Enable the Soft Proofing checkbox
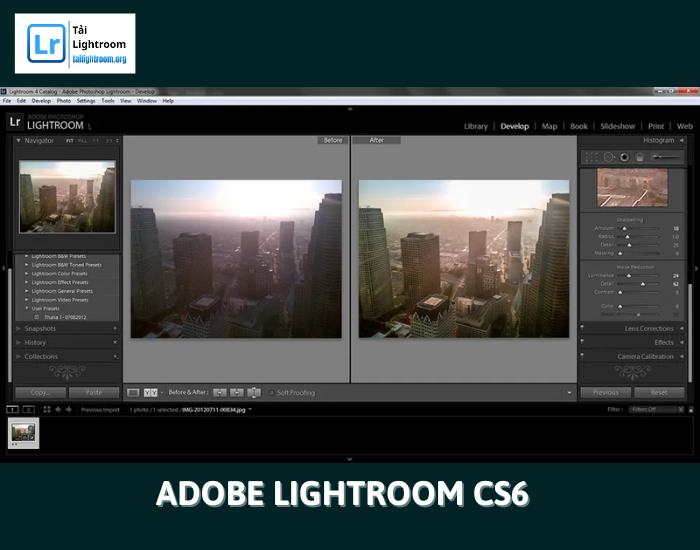 (x=270, y=393)
